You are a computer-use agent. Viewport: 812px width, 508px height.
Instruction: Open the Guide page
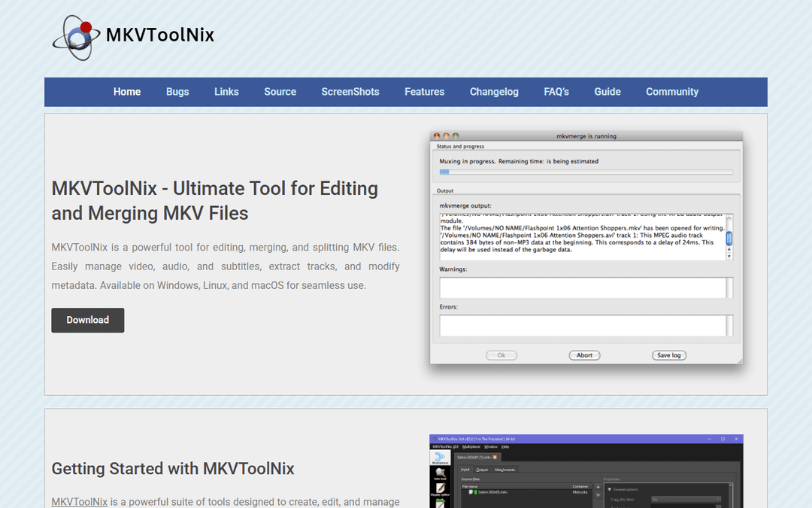pos(607,92)
